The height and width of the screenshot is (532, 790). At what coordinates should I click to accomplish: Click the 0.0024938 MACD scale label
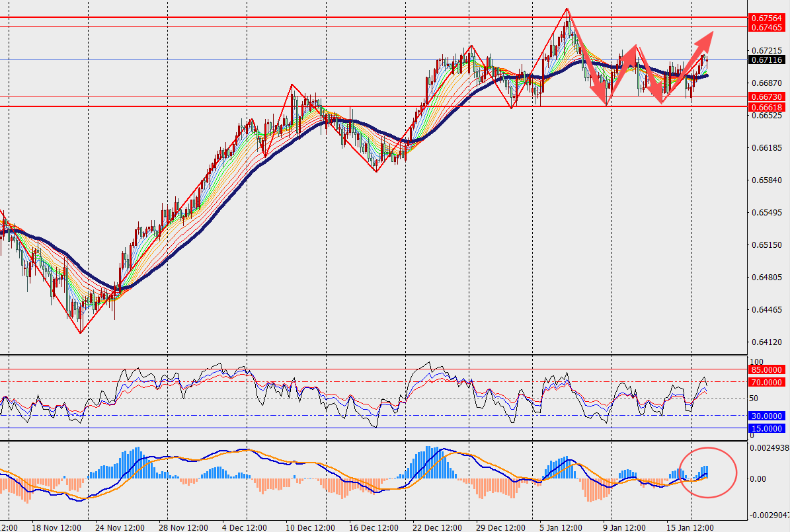click(770, 447)
